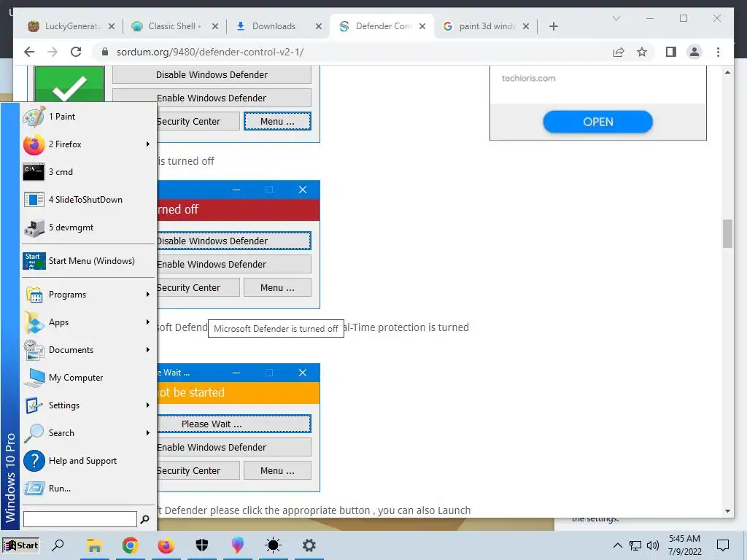The width and height of the screenshot is (747, 560).
Task: Open Documents in the start menu
Action: 88,350
